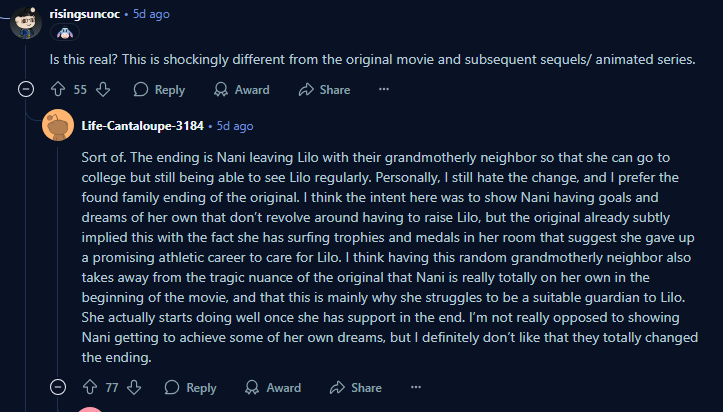Upvote risingsuncoc's comment
Screen dimensions: 723x412
(x=57, y=90)
